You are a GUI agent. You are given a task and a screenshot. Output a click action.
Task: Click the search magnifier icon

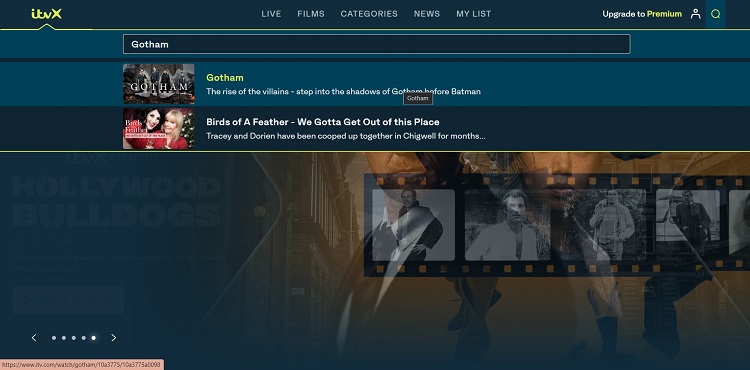(x=716, y=14)
